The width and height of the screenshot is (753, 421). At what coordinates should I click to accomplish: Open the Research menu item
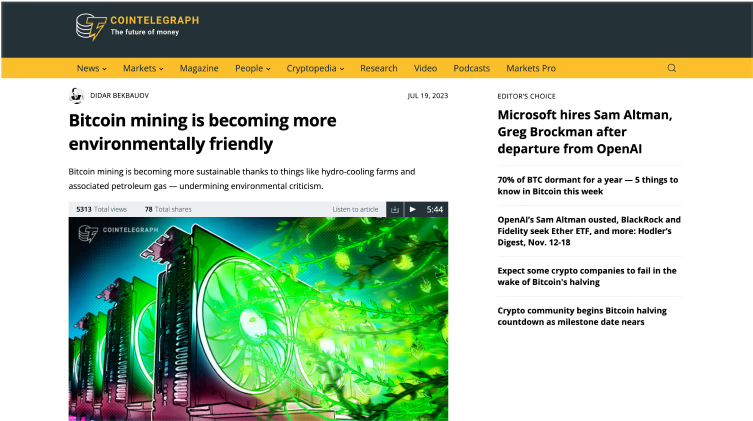(x=378, y=68)
